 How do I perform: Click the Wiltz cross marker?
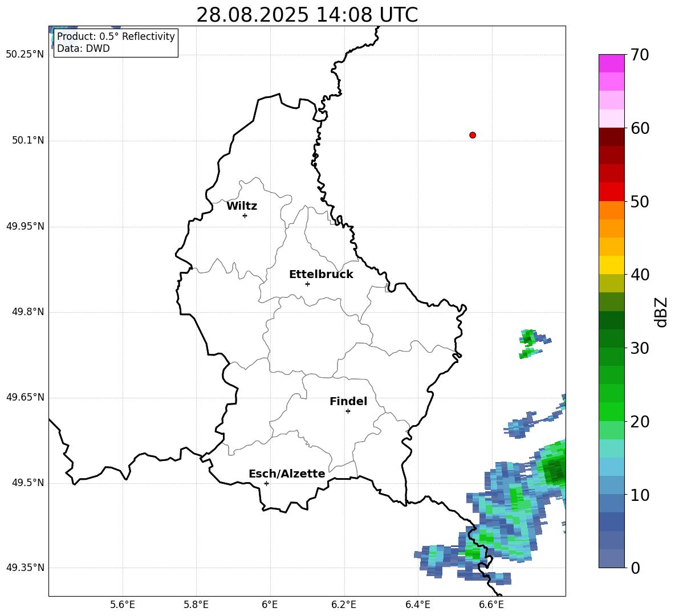245,215
